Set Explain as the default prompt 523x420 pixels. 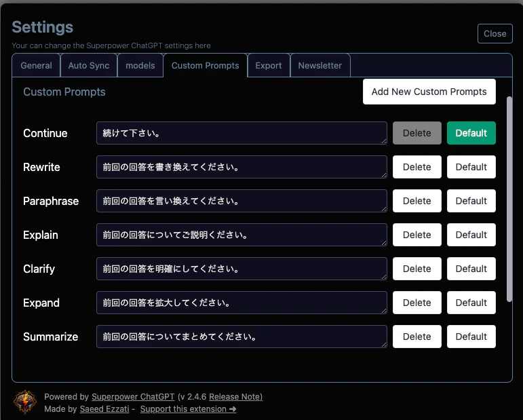(471, 235)
